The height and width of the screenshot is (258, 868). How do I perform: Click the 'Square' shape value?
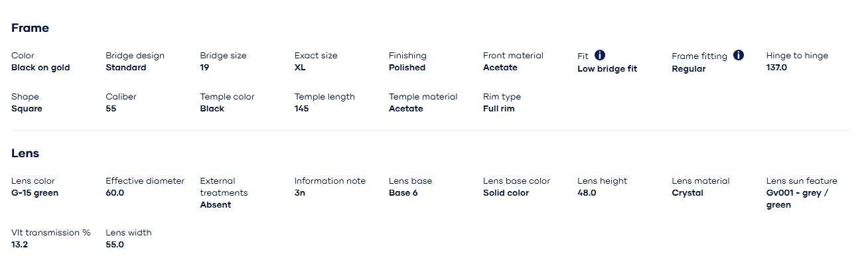(27, 109)
